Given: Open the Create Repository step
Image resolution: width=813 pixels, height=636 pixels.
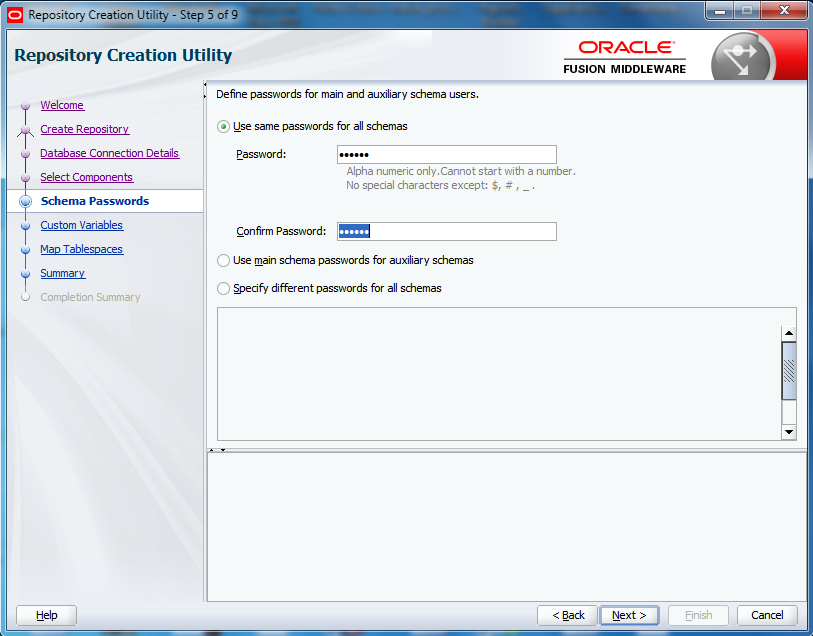Looking at the screenshot, I should coord(85,129).
